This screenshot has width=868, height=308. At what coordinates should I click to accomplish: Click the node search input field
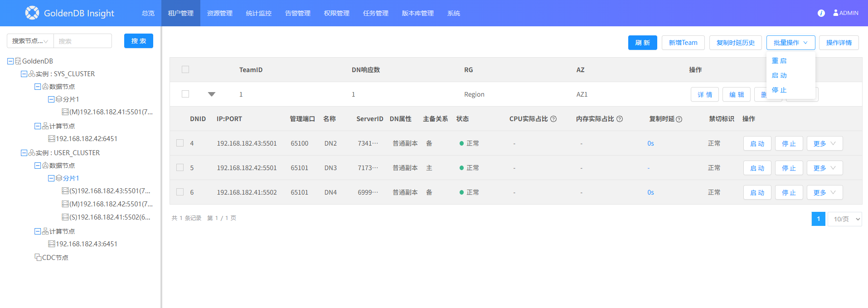coord(83,41)
